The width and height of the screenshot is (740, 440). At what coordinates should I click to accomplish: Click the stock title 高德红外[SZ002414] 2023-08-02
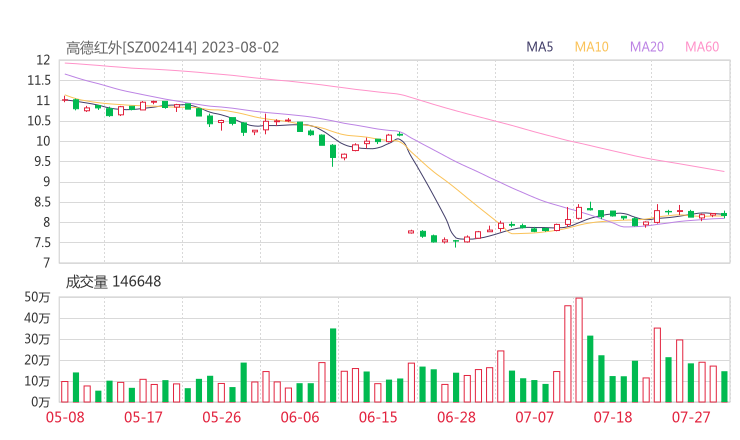tap(172, 48)
